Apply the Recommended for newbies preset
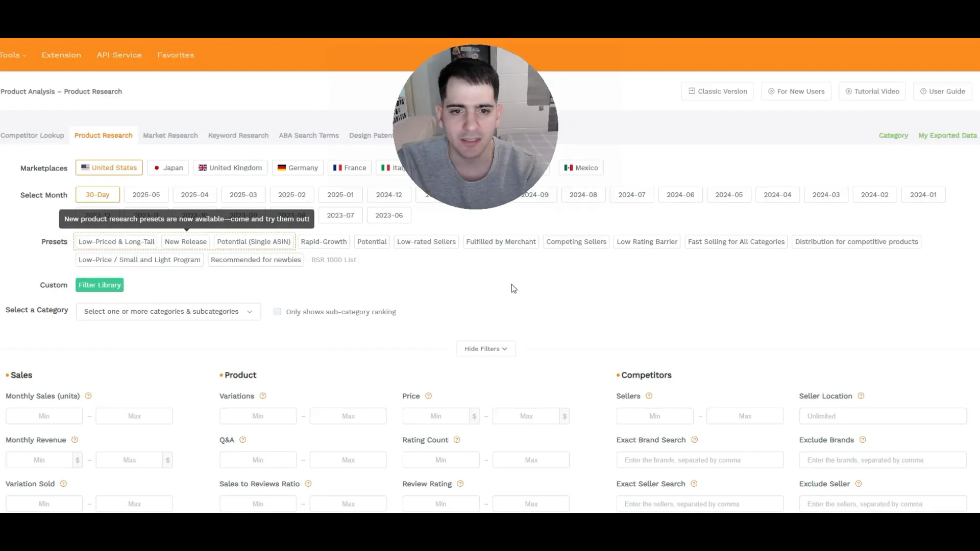Image resolution: width=980 pixels, height=551 pixels. pos(256,260)
